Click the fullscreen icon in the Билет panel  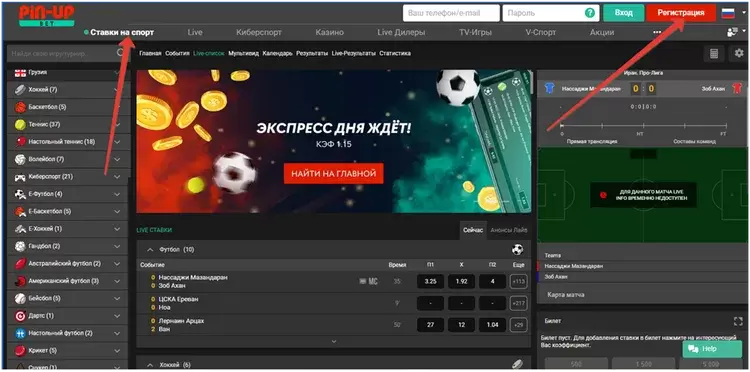click(738, 321)
